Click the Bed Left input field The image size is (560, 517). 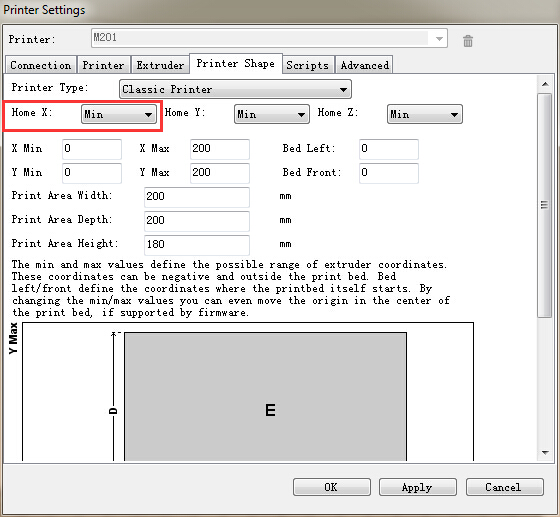[x=389, y=149]
